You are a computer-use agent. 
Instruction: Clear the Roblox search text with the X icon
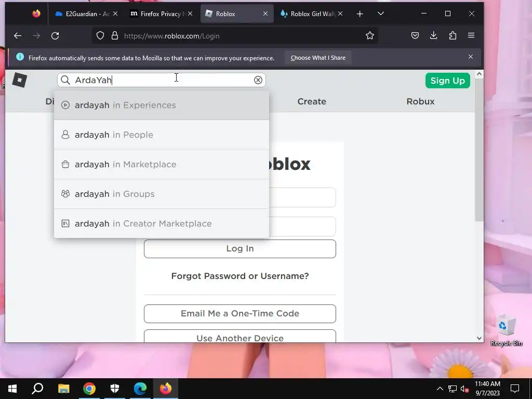[x=258, y=80]
